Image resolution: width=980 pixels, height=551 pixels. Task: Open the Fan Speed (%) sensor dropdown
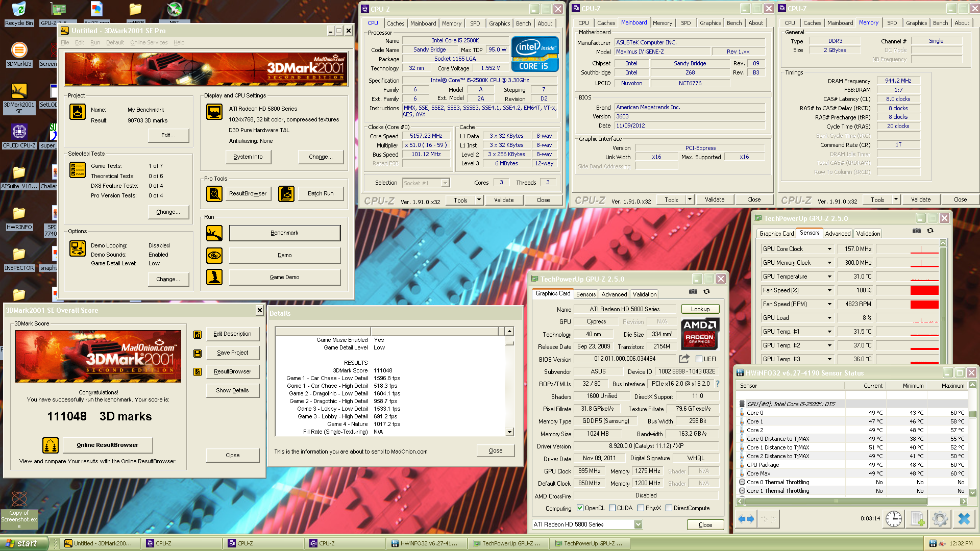coord(829,290)
